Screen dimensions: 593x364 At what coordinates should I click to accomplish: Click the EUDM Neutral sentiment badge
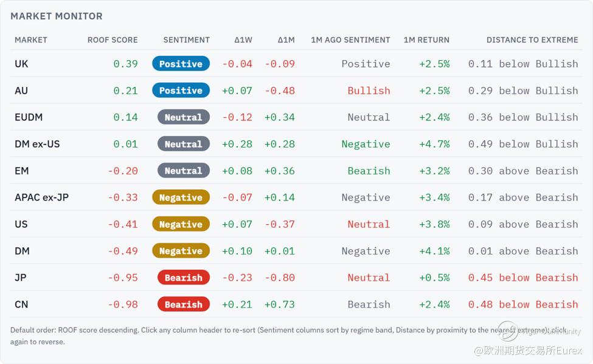[184, 117]
